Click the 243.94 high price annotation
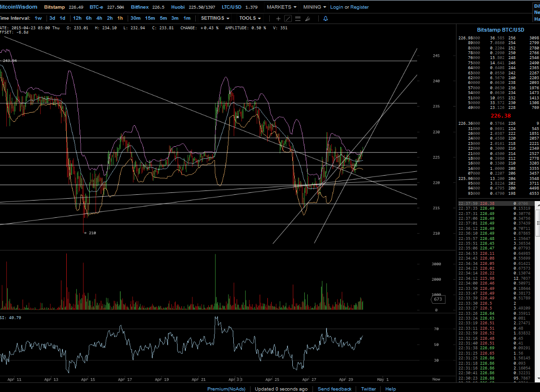 [9, 60]
